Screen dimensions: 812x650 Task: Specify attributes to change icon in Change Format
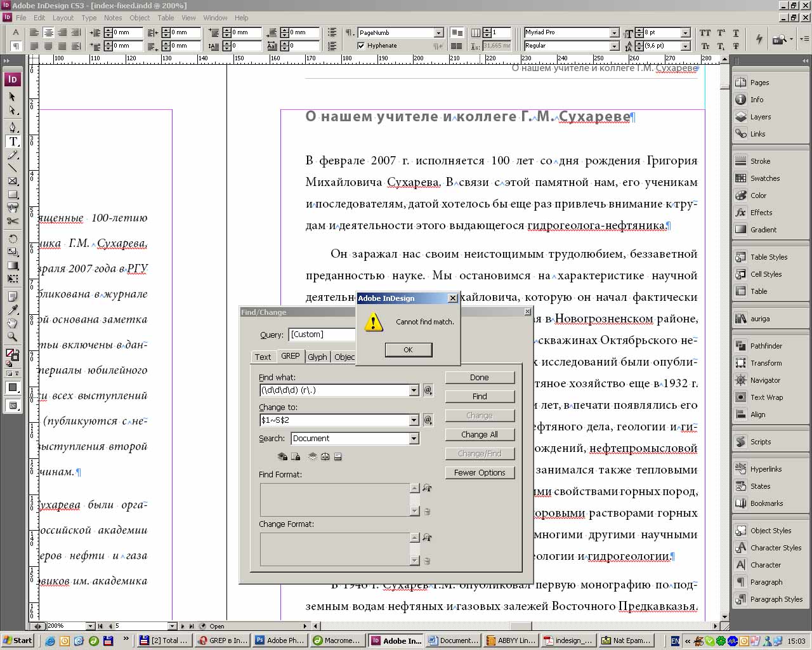(x=427, y=538)
